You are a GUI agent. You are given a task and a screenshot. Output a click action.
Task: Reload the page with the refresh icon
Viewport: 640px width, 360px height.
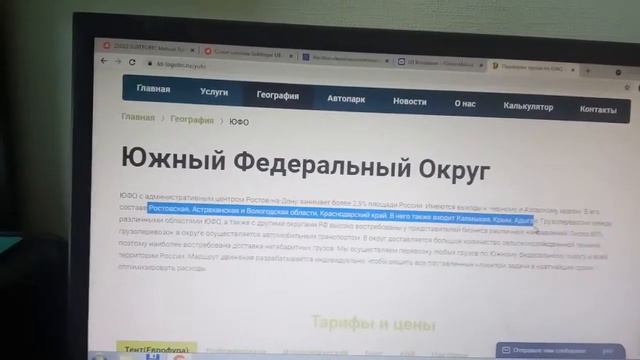coord(132,62)
